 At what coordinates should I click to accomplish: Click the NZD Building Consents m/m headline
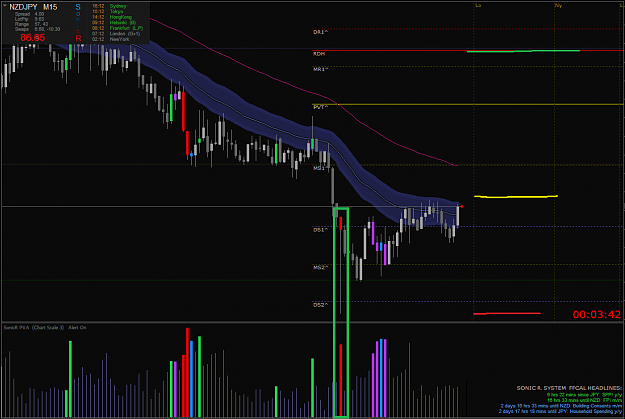(x=561, y=406)
